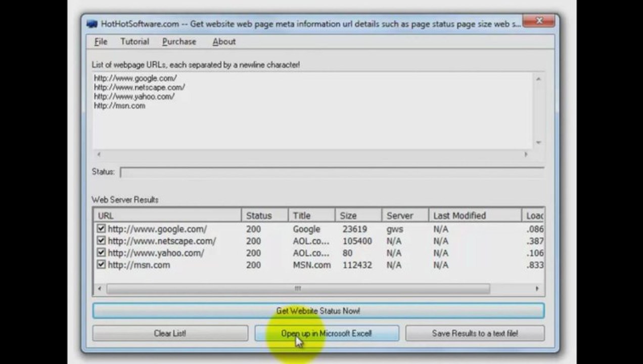Image resolution: width=643 pixels, height=364 pixels.
Task: Click size value 112432
Action: 357,264
